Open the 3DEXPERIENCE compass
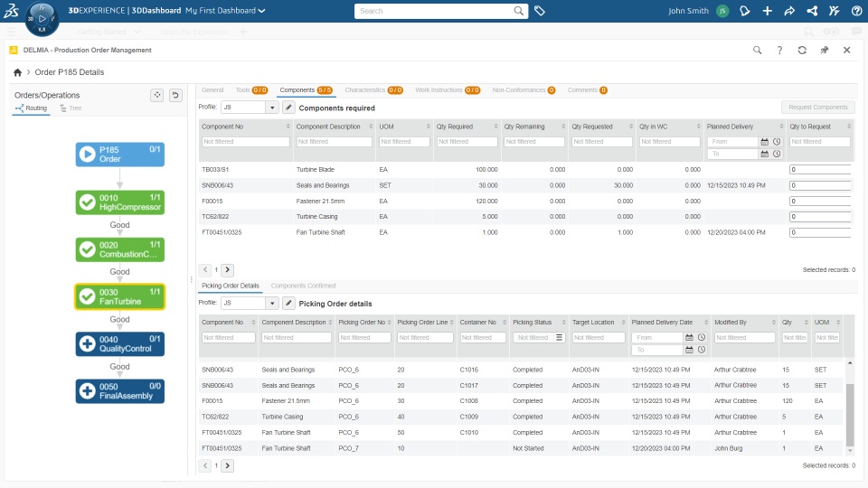 coord(42,19)
